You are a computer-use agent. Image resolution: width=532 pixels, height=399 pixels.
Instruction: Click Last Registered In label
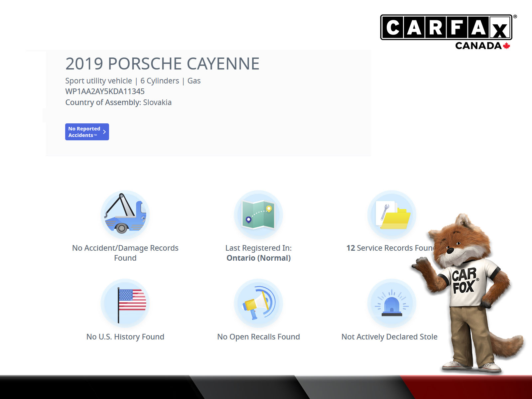coord(258,248)
